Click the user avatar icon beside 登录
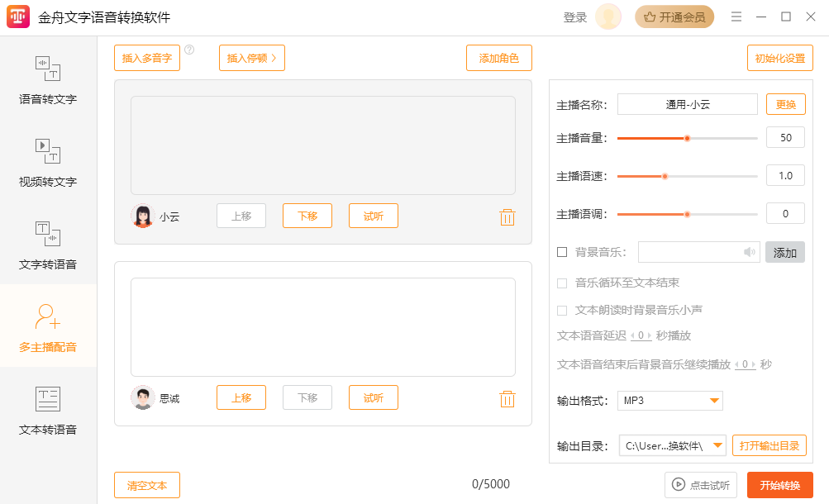829x504 pixels. coord(608,17)
